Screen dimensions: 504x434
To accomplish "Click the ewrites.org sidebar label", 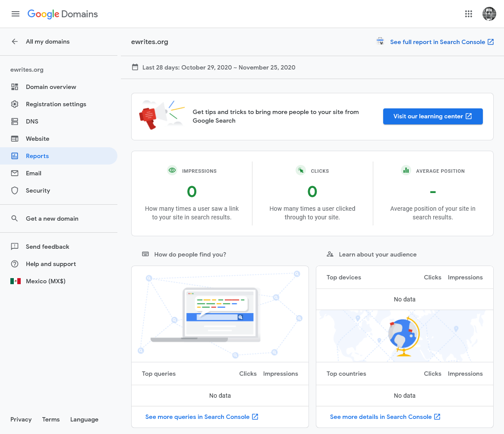I will pyautogui.click(x=27, y=70).
